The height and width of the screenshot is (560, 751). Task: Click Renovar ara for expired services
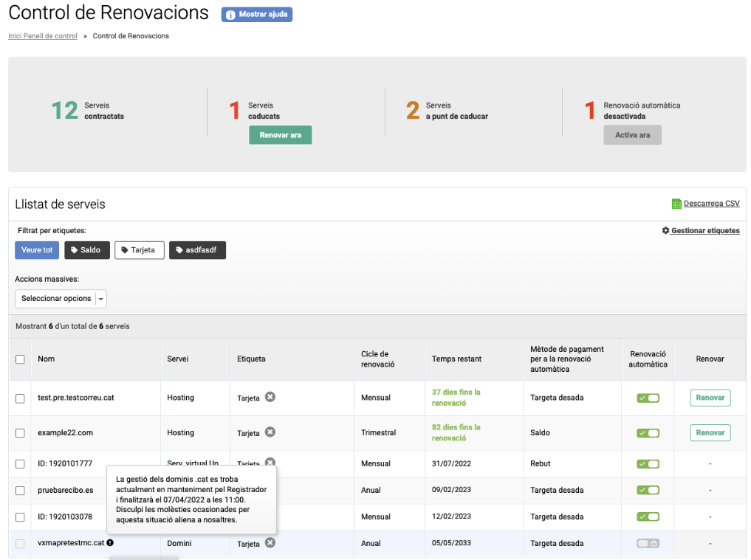280,135
